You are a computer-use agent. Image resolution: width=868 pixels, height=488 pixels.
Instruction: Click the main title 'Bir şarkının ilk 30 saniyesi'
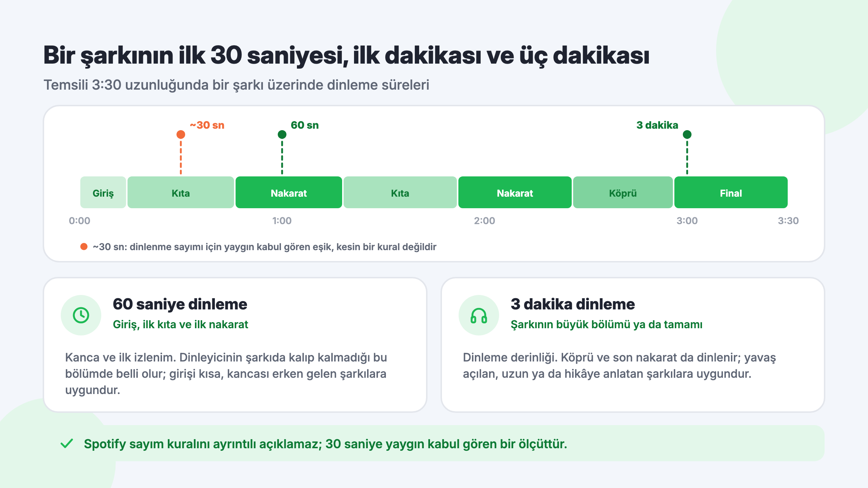point(346,55)
